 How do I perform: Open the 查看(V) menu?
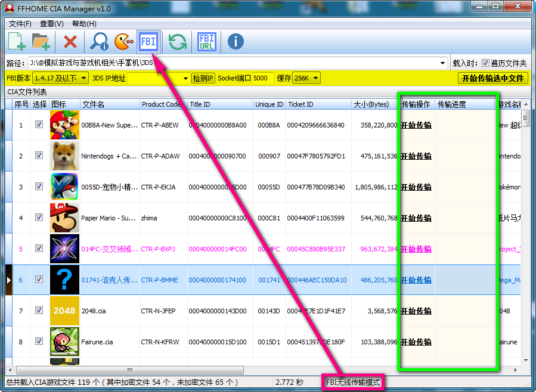(x=52, y=24)
